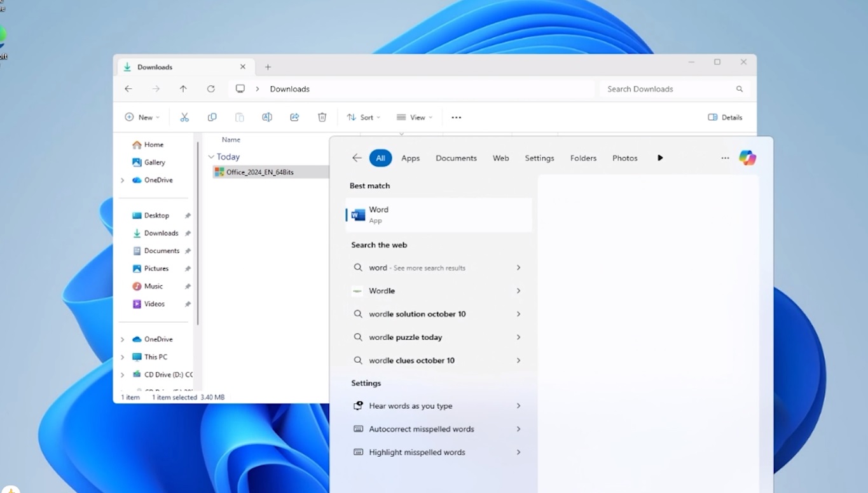The width and height of the screenshot is (868, 493).
Task: Collapse the Today file group
Action: [211, 157]
